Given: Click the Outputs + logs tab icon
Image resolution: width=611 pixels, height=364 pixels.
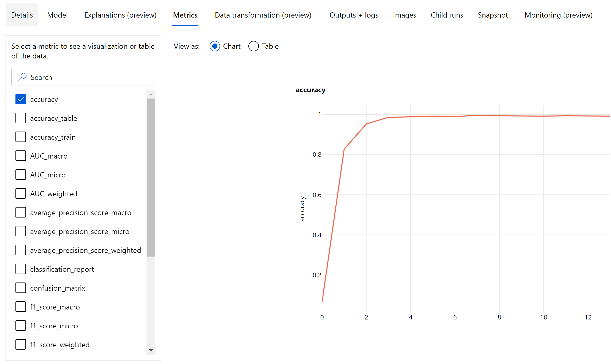Looking at the screenshot, I should click(353, 15).
